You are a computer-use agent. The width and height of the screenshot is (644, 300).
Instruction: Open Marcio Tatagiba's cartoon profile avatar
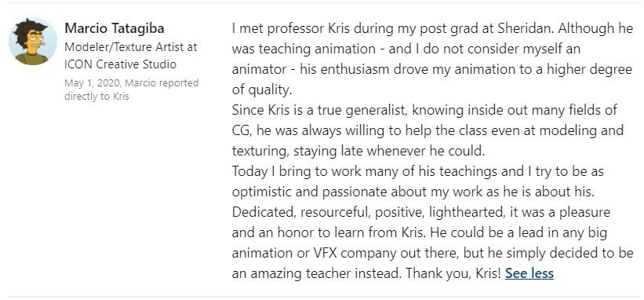pyautogui.click(x=33, y=41)
